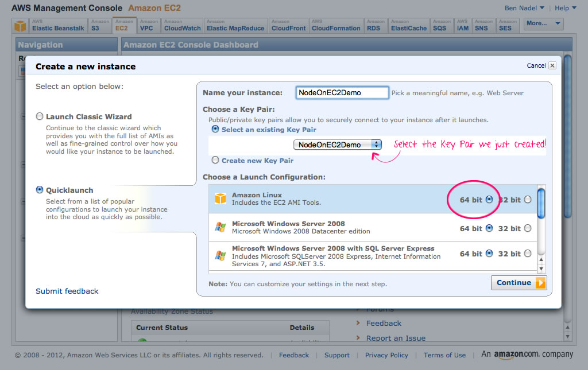588x370 pixels.
Task: Switch to the SNS tab
Action: tap(483, 25)
